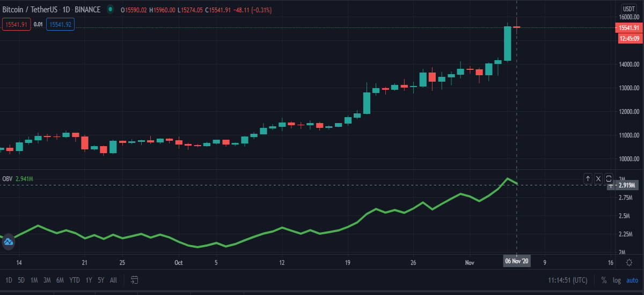Click the Bitcoin / TetherUS symbol title
This screenshot has height=295, width=644.
pos(31,10)
